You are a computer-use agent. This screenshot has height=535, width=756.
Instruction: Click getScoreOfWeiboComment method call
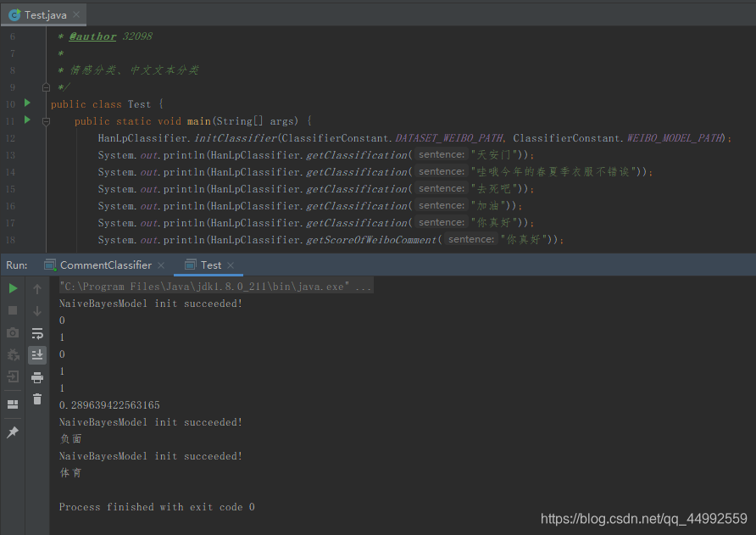click(370, 240)
